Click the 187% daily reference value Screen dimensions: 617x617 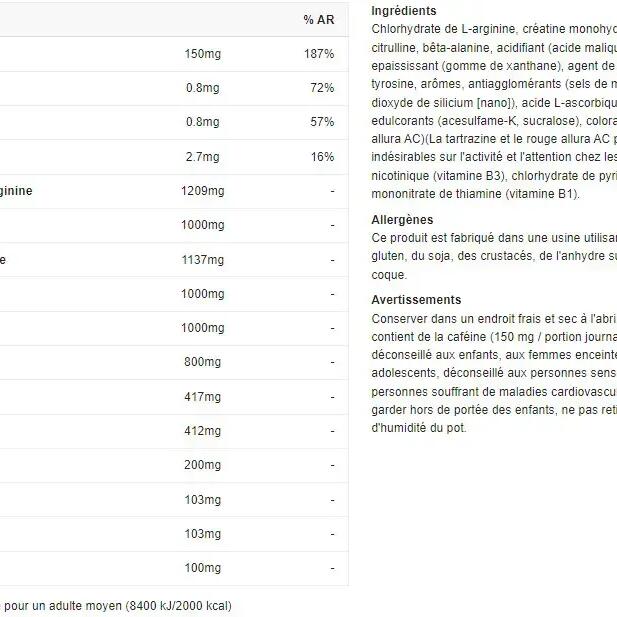(x=318, y=54)
